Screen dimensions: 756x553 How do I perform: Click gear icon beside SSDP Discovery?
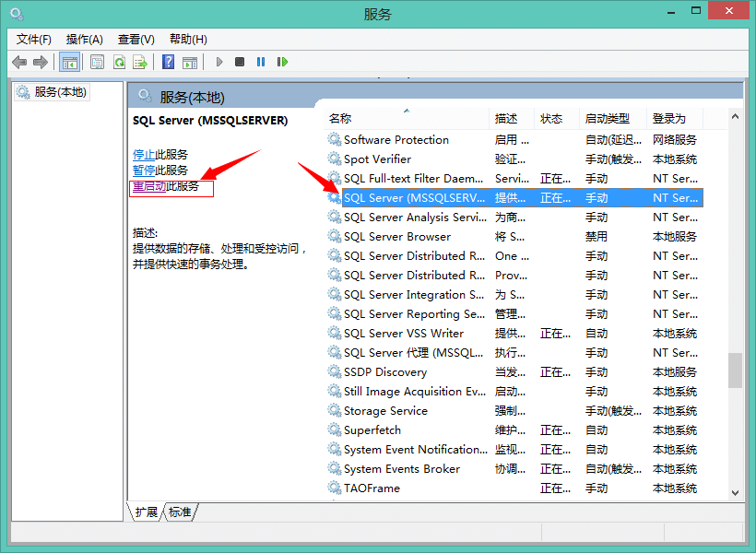point(335,371)
